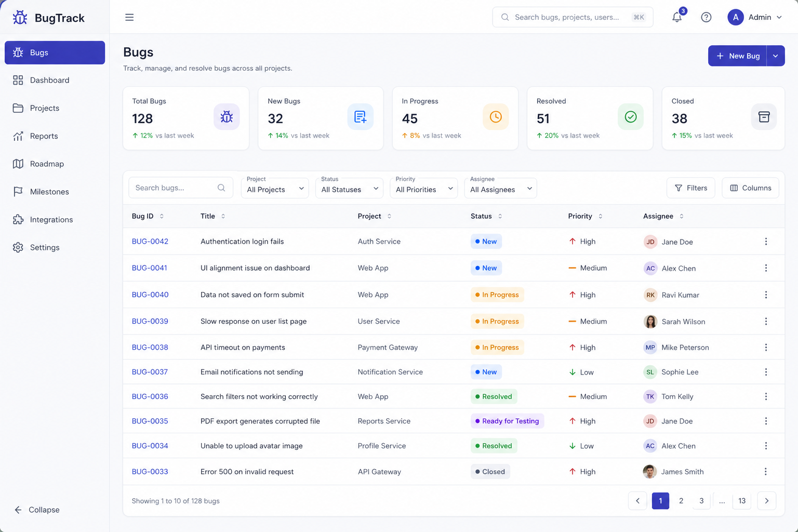Open row menu for BUG-0039

pyautogui.click(x=766, y=322)
